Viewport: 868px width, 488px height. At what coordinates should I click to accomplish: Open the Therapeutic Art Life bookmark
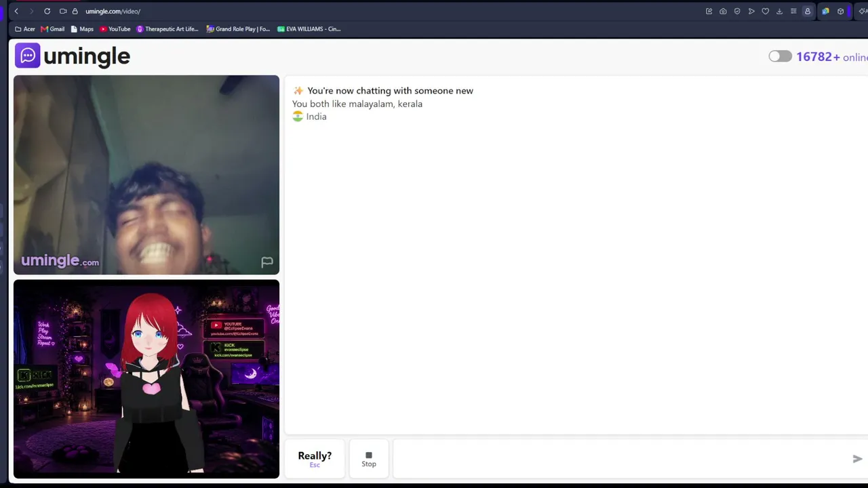coord(167,29)
